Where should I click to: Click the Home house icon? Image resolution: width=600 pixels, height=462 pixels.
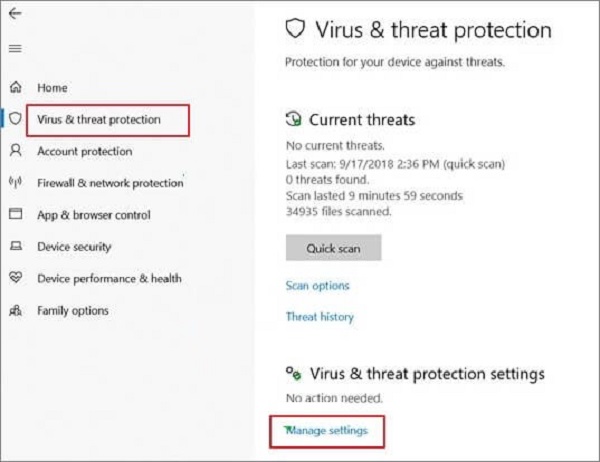point(16,88)
